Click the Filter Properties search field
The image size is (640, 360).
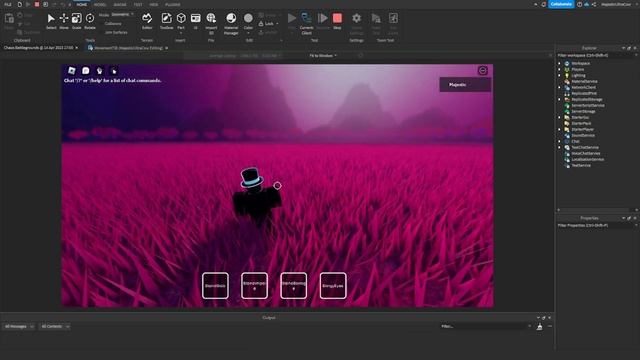click(x=596, y=225)
